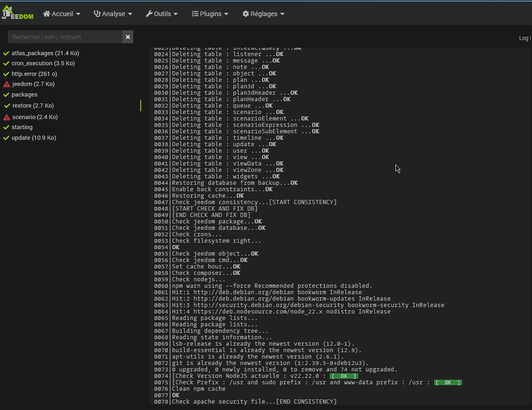Select the restore log entry
532x410 pixels.
[x=33, y=106]
